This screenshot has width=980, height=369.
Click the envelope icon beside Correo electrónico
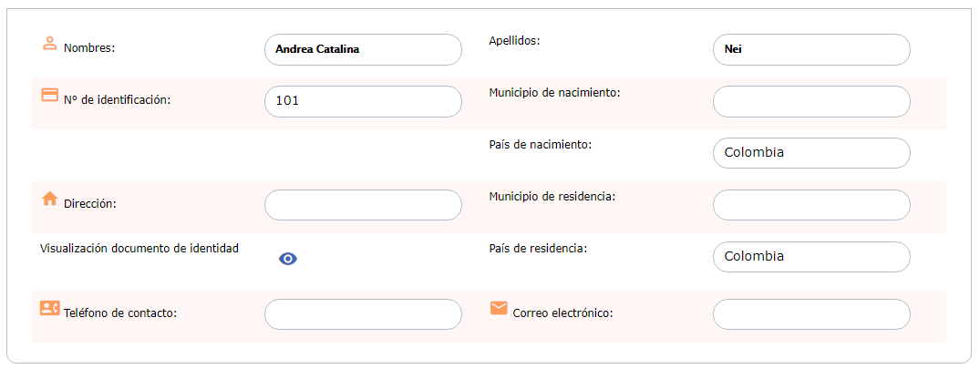tap(498, 308)
